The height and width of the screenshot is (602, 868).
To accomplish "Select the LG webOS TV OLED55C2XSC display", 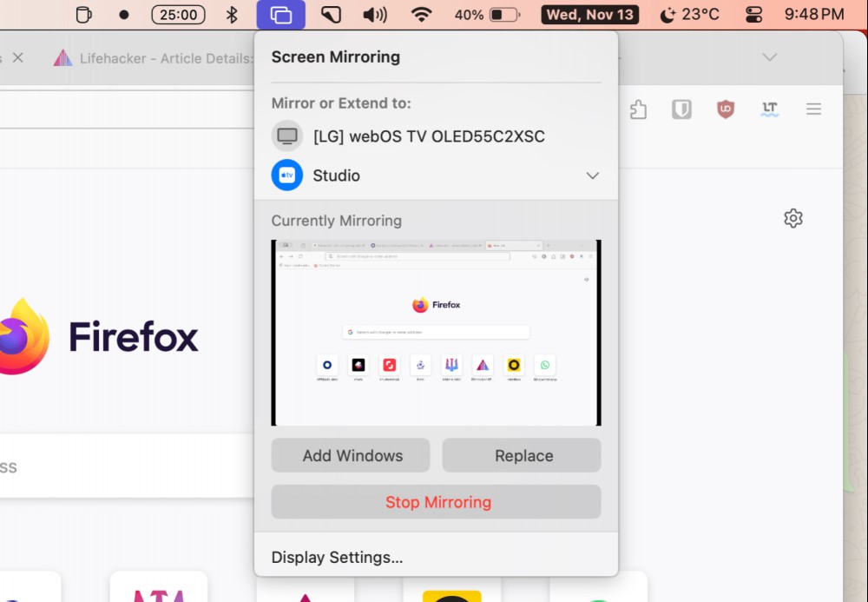I will [436, 136].
